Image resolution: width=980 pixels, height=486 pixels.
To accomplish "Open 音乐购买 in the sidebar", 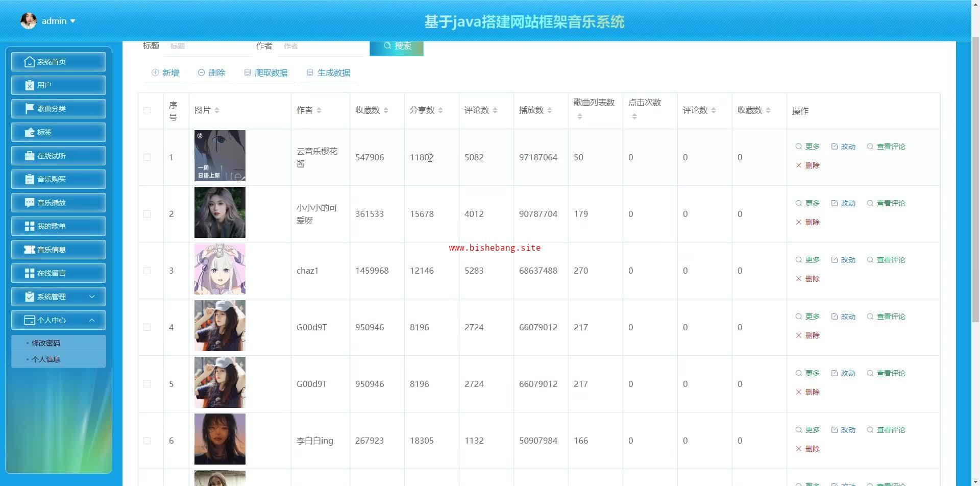I will [59, 179].
